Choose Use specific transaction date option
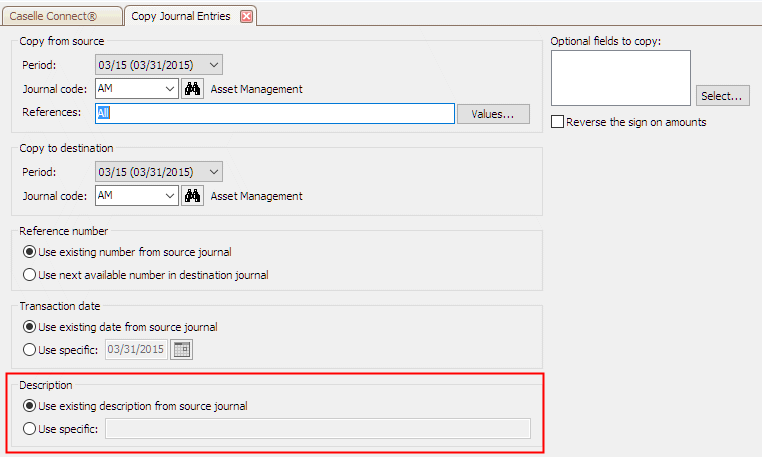 click(29, 349)
